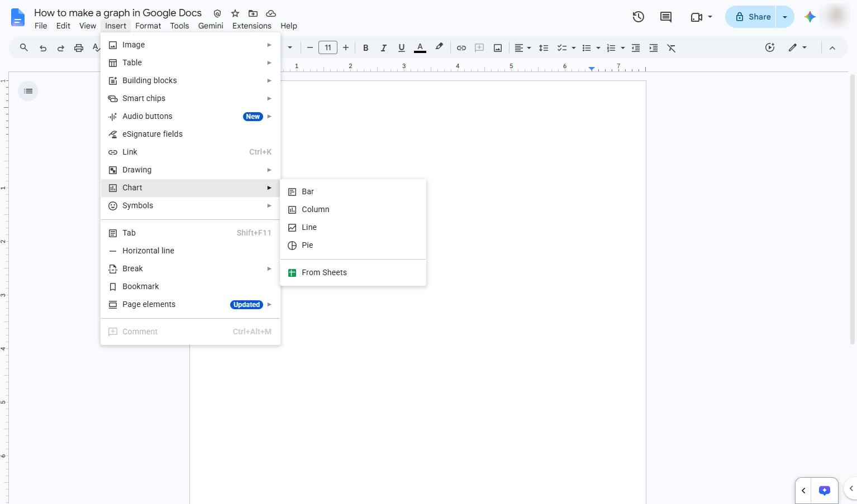The image size is (857, 504).
Task: Click the vertical page scrollbar
Action: click(853, 209)
